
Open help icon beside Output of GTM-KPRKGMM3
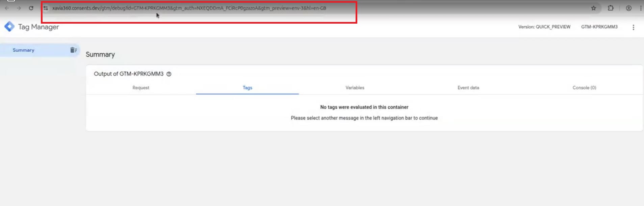pos(169,74)
